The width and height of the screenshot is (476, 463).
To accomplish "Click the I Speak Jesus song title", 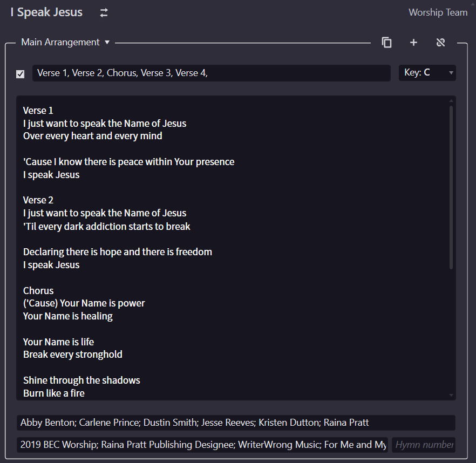I will click(46, 12).
